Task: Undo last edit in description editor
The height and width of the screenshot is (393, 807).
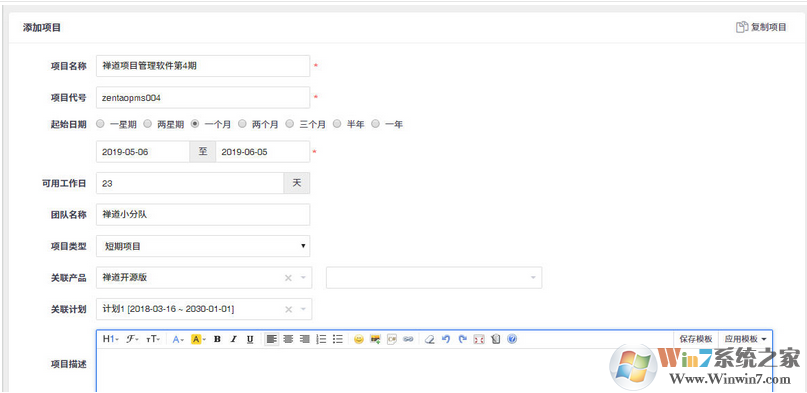Action: point(446,339)
